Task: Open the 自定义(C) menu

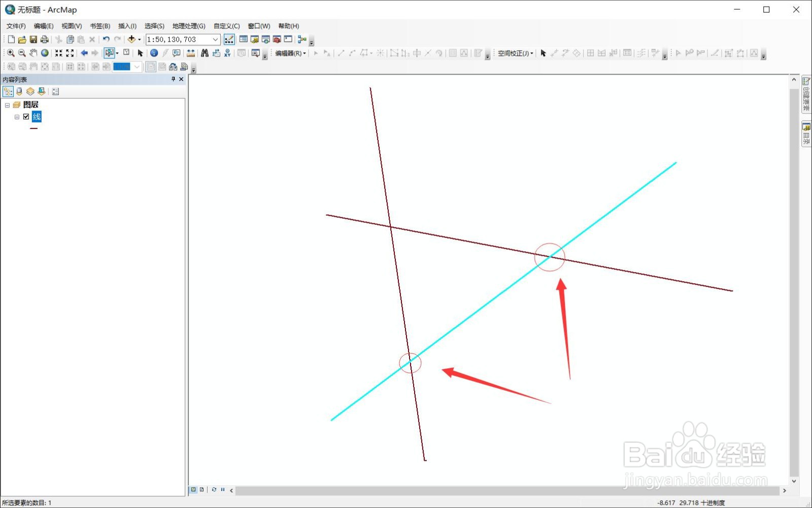Action: coord(226,26)
